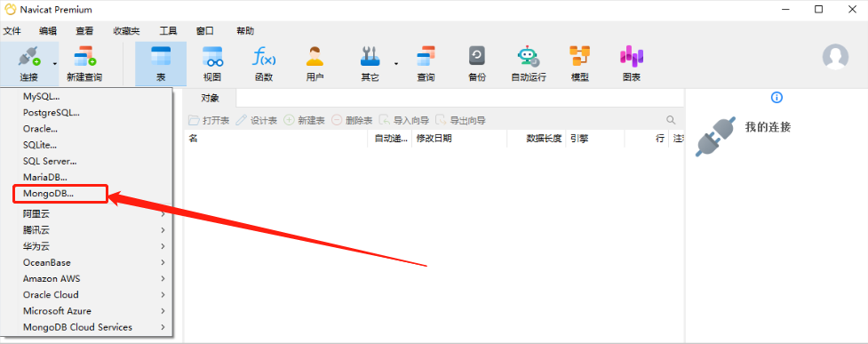Open the 备份 backup toolbar icon
The image size is (868, 344).
476,57
